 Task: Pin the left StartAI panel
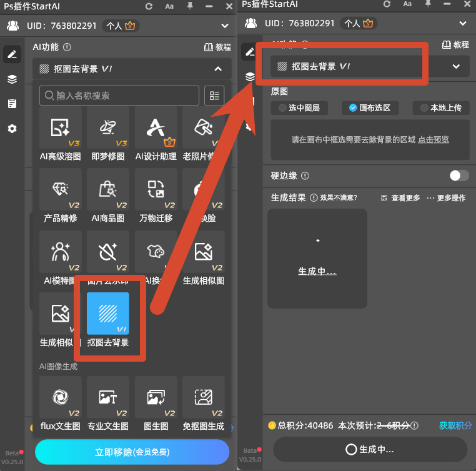tap(190, 6)
